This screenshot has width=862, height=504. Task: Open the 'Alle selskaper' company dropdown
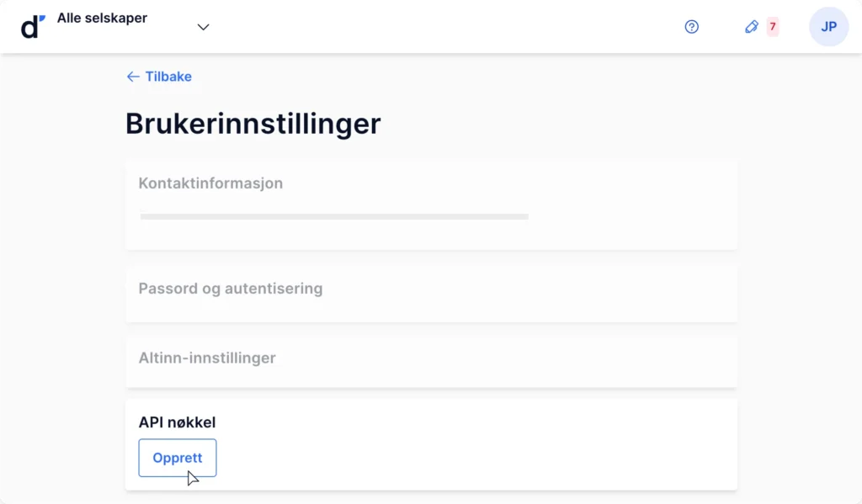(x=102, y=18)
